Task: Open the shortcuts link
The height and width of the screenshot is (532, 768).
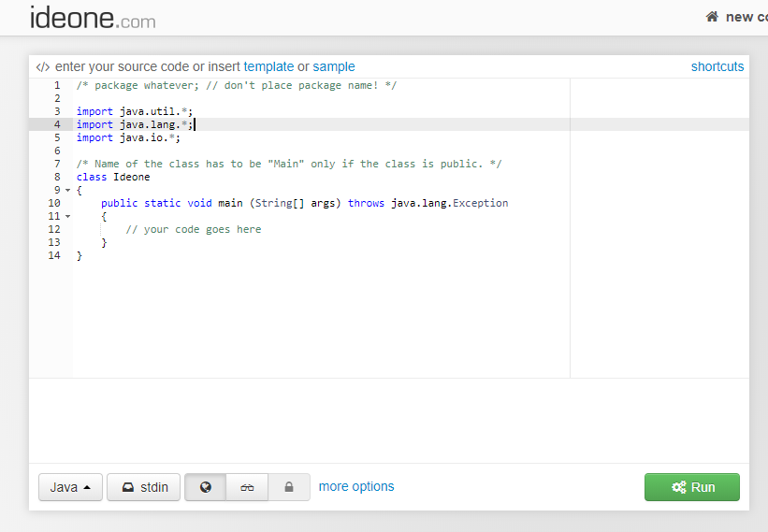Action: tap(717, 66)
